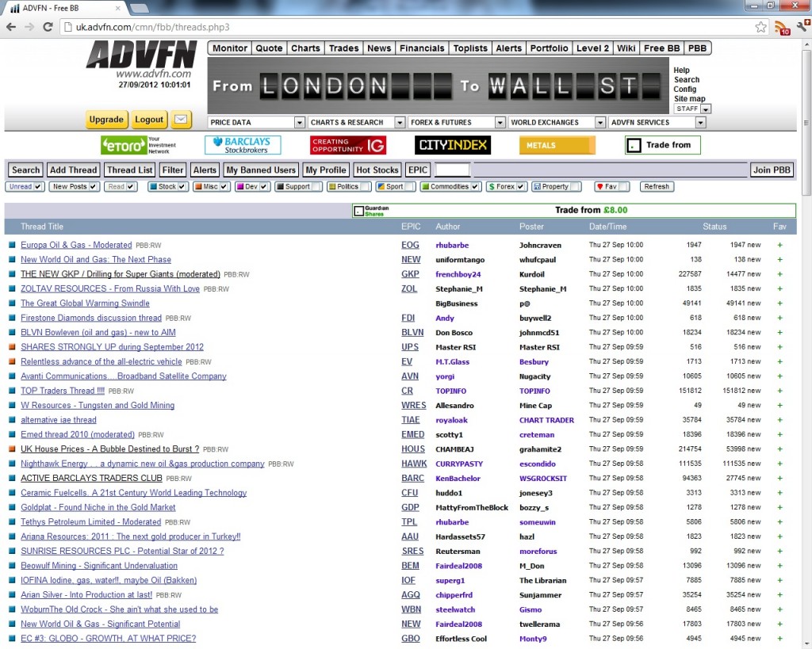Open the Trades tab

point(344,48)
